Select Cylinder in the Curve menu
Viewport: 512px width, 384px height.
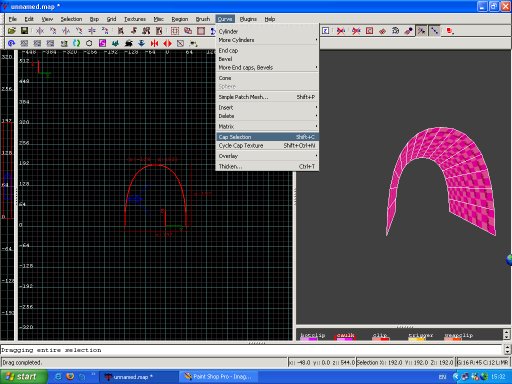pos(267,31)
